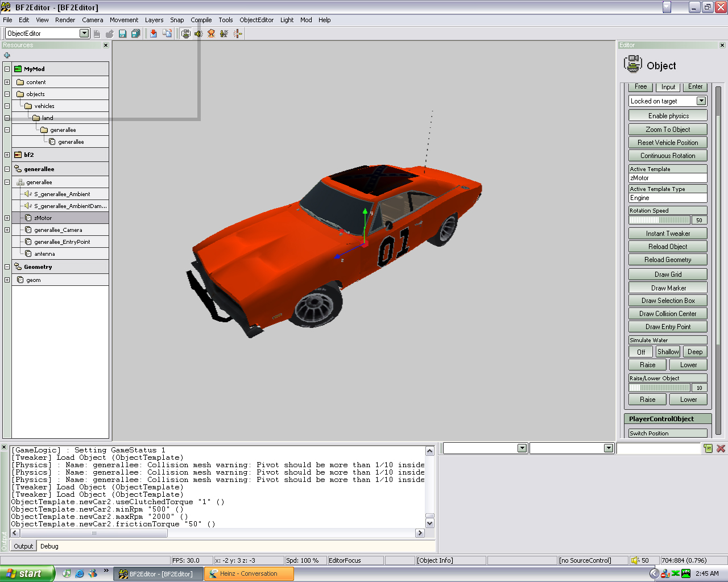Toggle Draw Marker
Viewport: 728px width, 582px height.
(x=668, y=288)
